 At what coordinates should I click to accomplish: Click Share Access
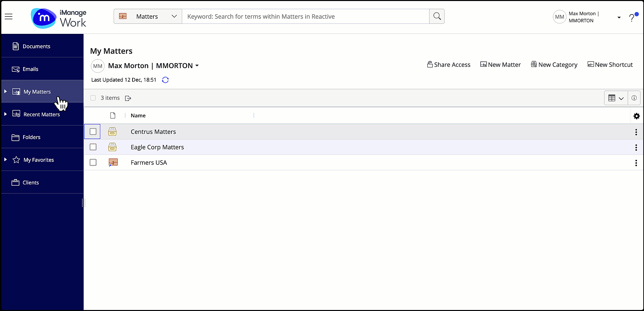(448, 65)
